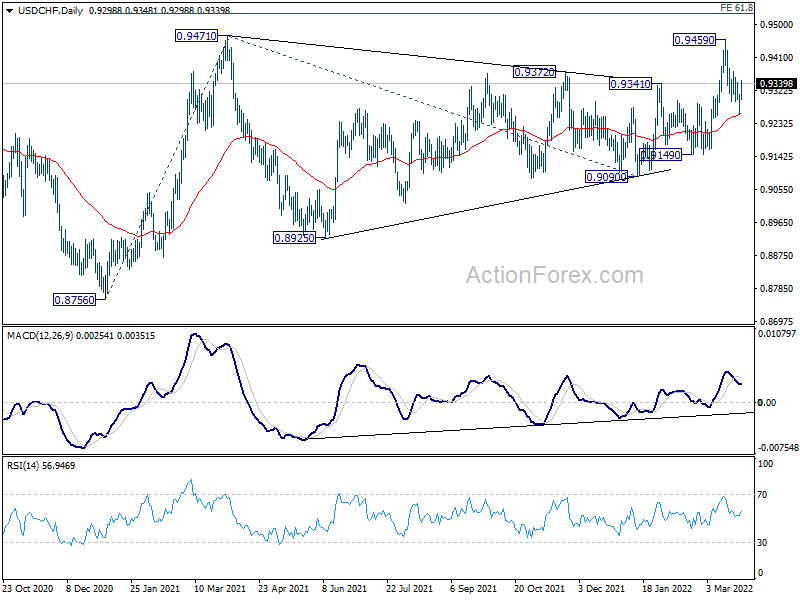Click the 0.86975 price axis value
The image size is (800, 600).
tap(777, 321)
